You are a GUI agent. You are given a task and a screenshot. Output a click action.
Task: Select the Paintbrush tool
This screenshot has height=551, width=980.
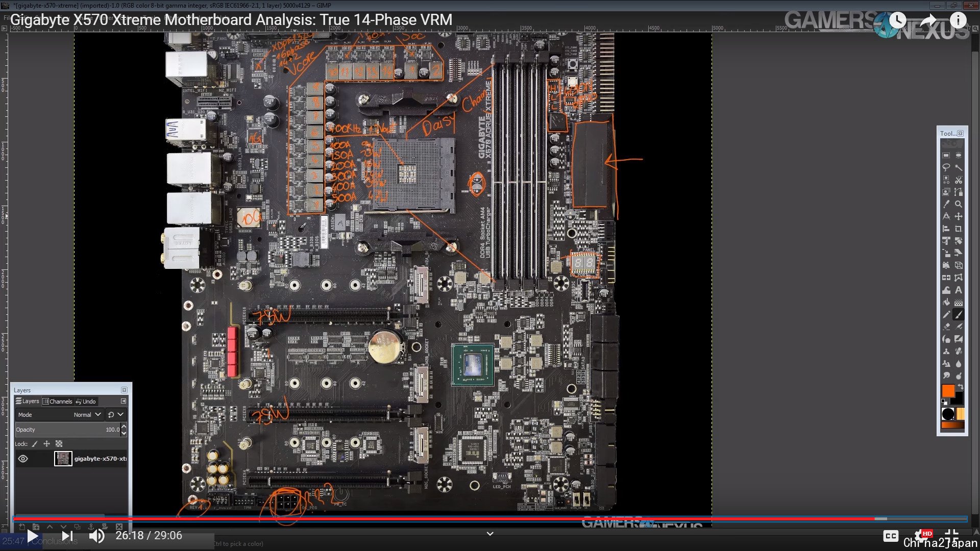[959, 315]
